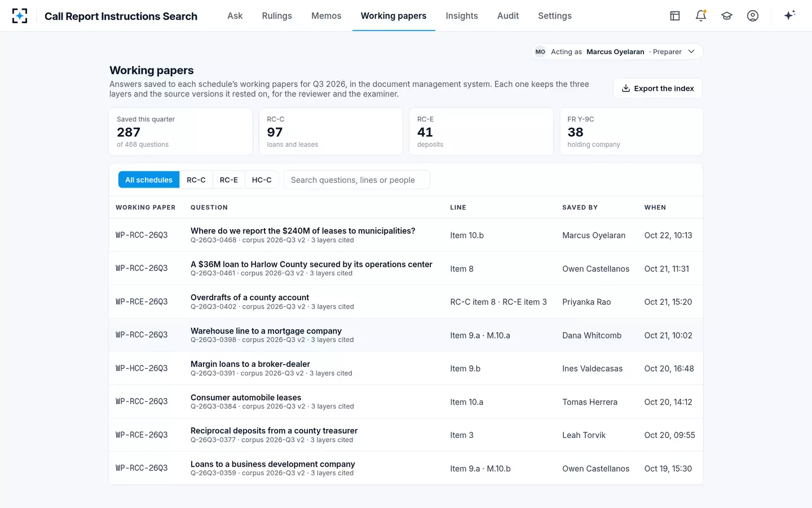Switch to the Audit tab
Viewport: 812px width, 508px height.
[x=508, y=16]
